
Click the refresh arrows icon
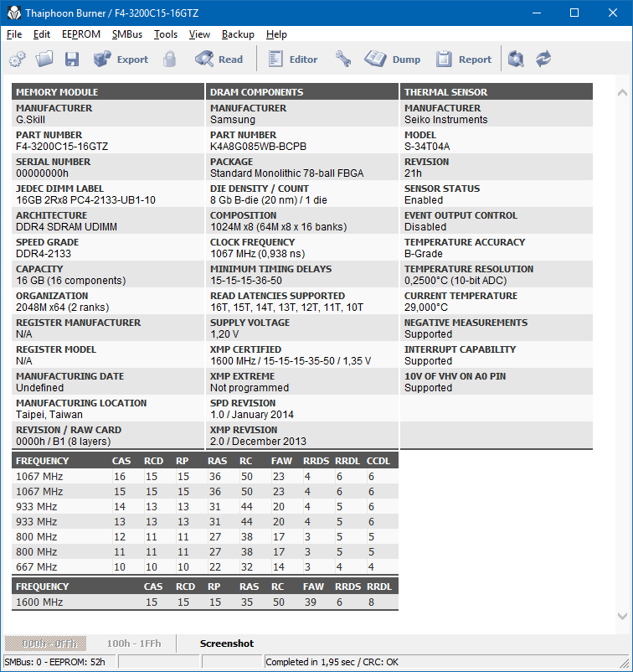pos(543,59)
